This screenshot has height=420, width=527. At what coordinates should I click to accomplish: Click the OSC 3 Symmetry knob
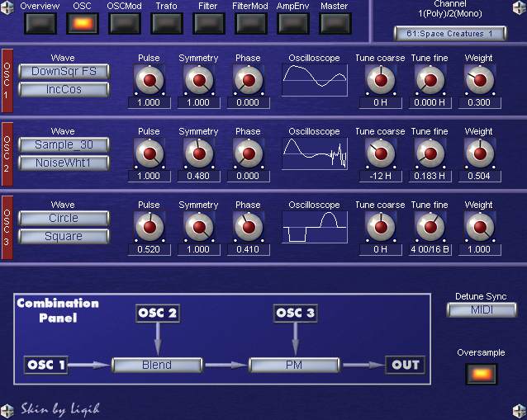pos(198,227)
